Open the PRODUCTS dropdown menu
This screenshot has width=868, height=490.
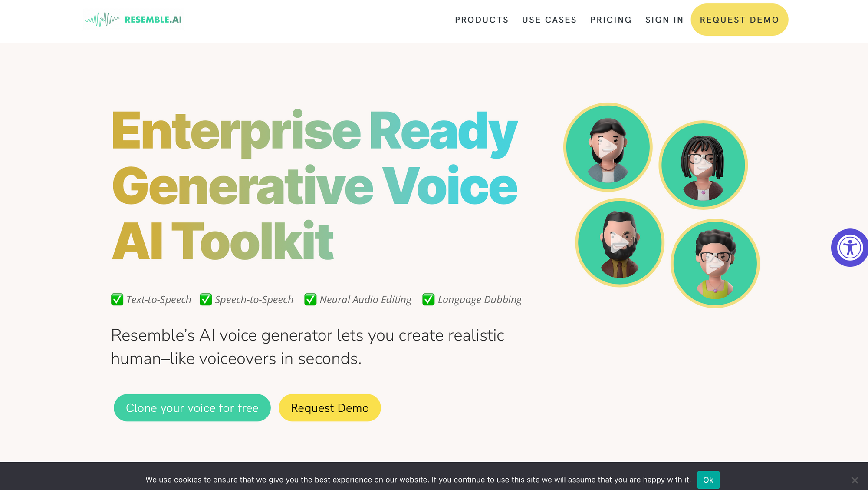482,20
